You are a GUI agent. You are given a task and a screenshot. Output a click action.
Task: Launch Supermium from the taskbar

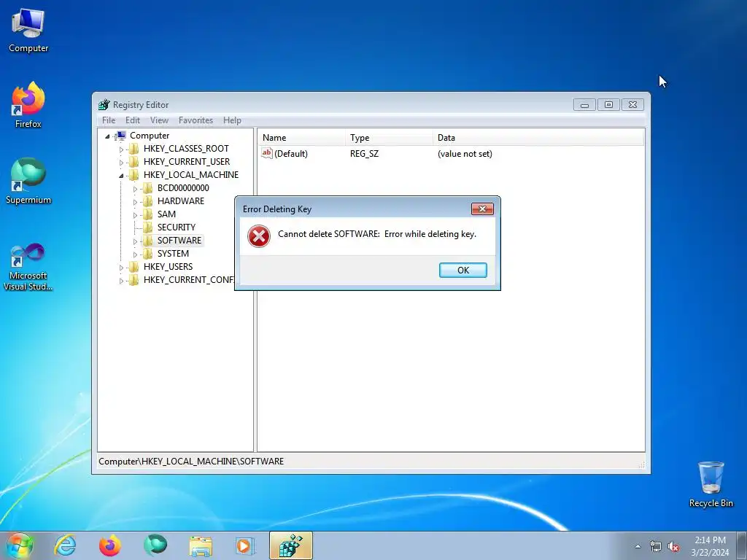point(155,545)
